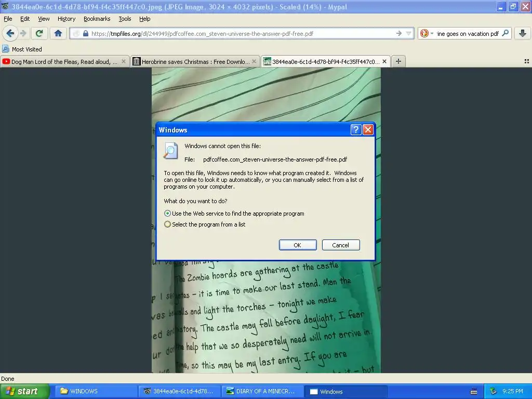Close the Dog Man tab

[124, 61]
